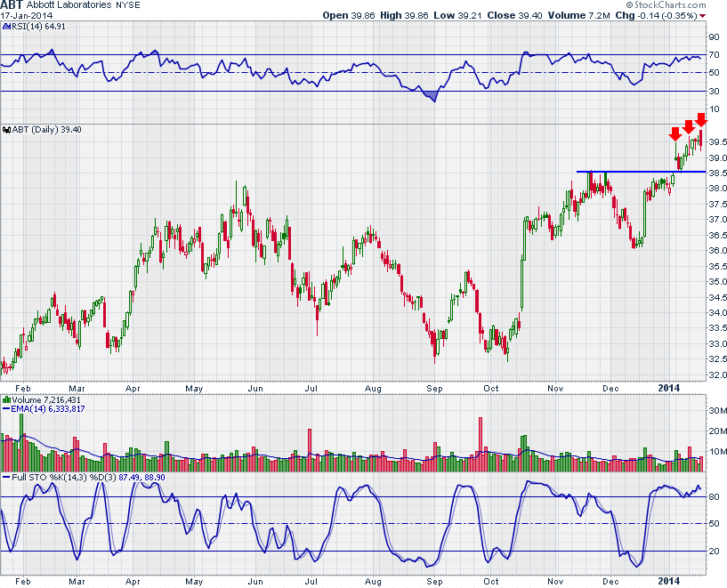Click the green volume bars icon before Volume

[x=6, y=400]
